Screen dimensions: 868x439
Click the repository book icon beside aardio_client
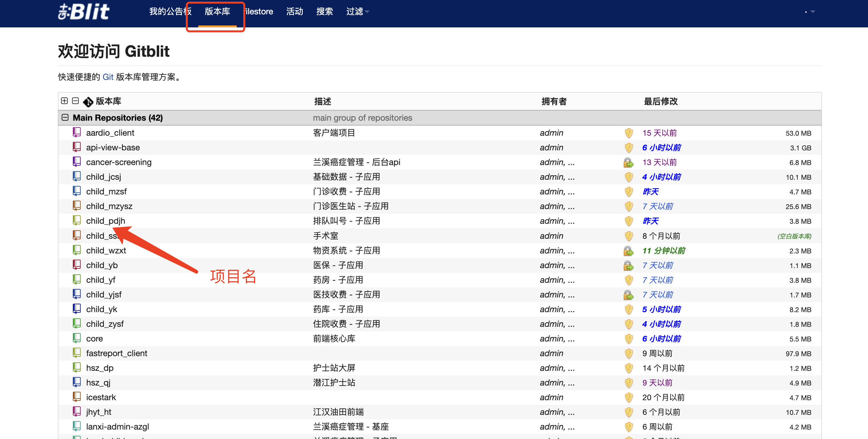pyautogui.click(x=77, y=132)
